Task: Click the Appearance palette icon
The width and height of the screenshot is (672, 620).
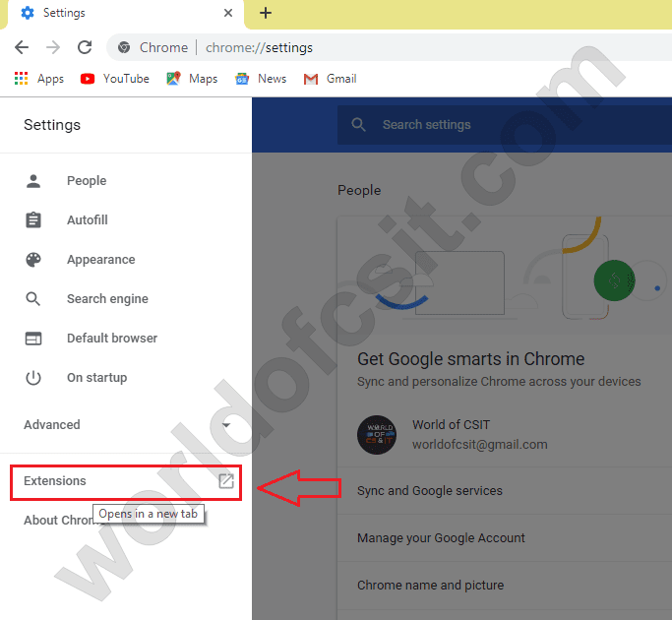Action: [x=33, y=260]
